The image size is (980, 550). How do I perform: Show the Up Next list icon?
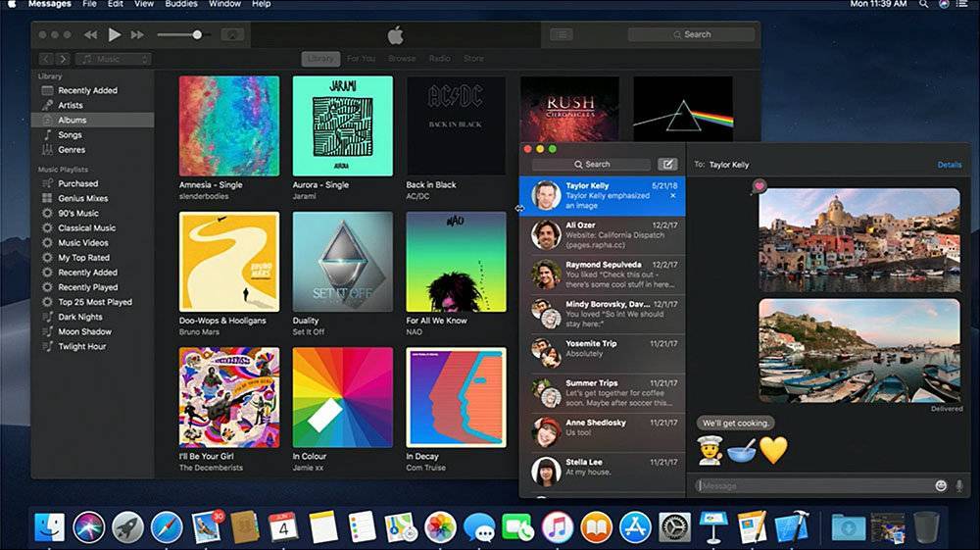click(561, 34)
